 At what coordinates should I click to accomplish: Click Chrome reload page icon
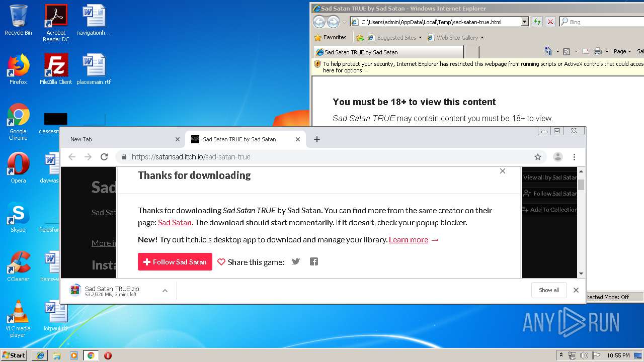[104, 157]
